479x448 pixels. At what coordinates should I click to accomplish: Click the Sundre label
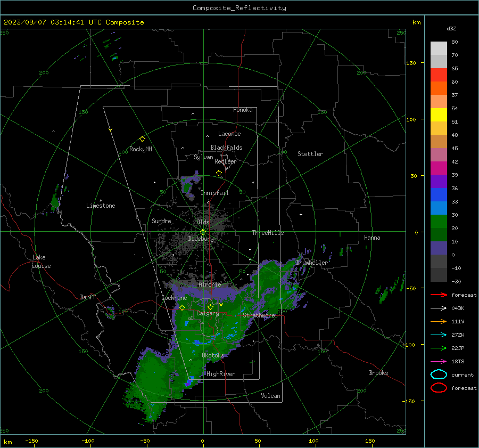[161, 221]
